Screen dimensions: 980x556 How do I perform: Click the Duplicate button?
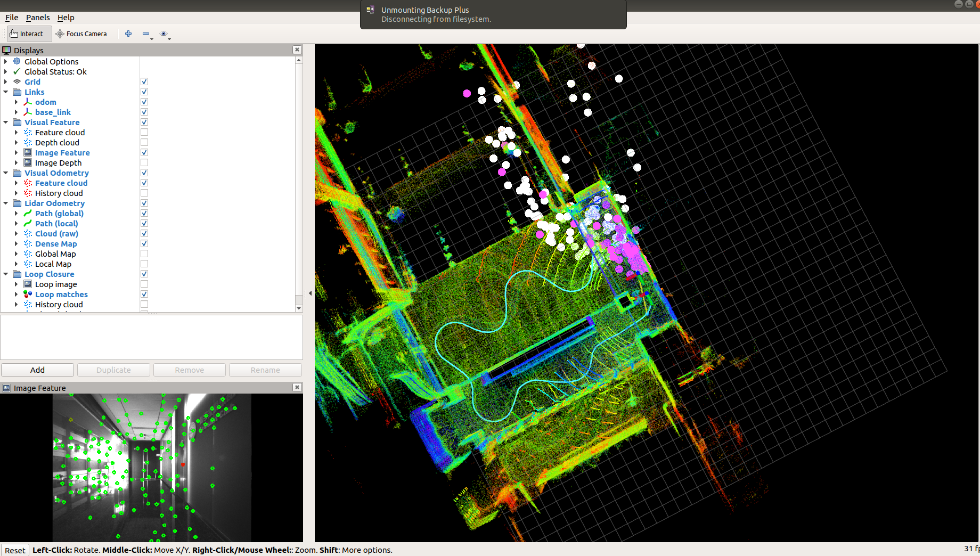(x=113, y=370)
